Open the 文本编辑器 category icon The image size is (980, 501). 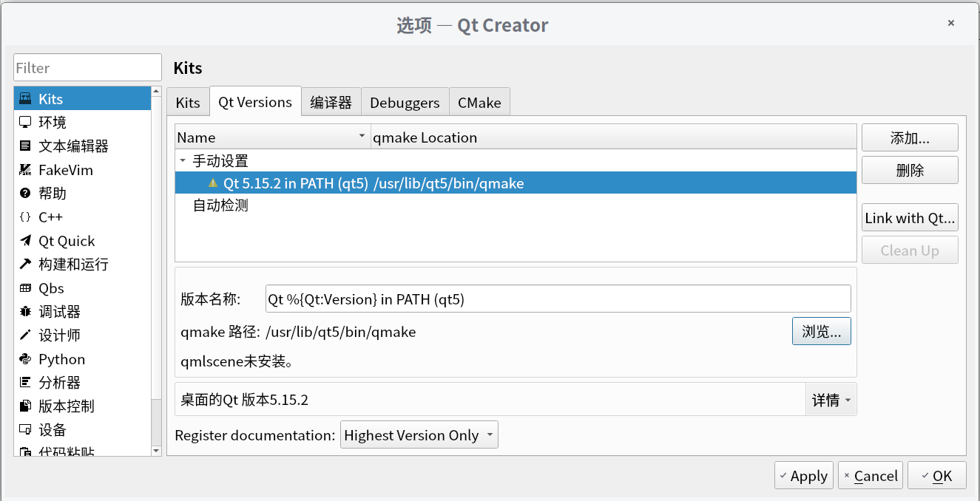click(25, 146)
